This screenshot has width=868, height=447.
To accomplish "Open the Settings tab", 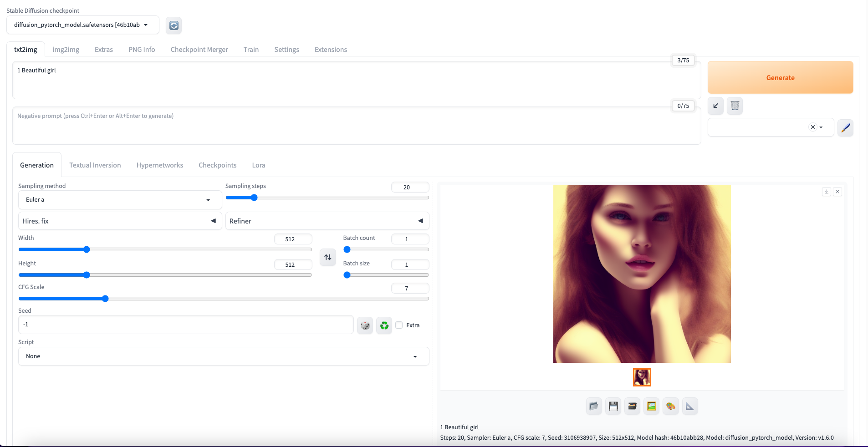I will point(286,49).
